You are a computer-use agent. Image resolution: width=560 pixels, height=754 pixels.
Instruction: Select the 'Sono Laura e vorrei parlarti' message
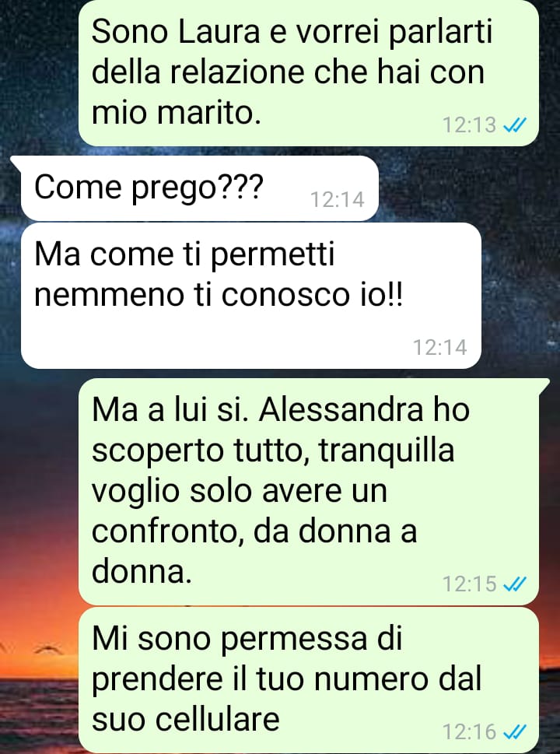[308, 72]
